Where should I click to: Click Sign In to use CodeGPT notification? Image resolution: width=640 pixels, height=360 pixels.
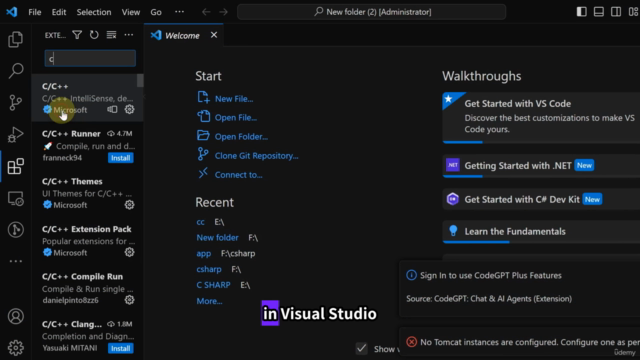click(519, 288)
